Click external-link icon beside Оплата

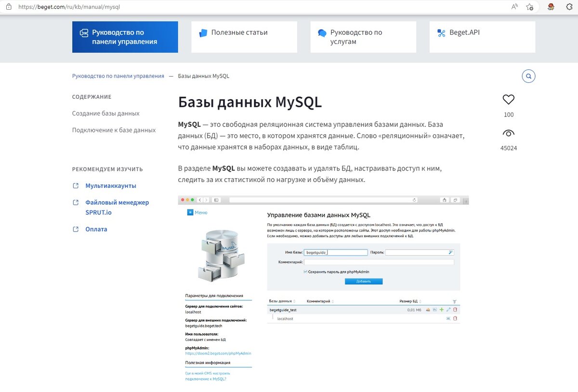click(x=75, y=229)
